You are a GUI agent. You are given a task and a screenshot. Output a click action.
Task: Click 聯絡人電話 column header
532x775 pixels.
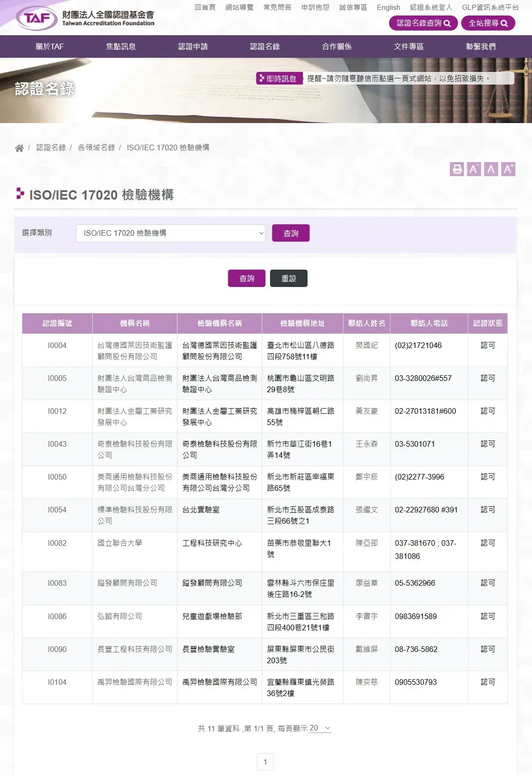(x=429, y=323)
